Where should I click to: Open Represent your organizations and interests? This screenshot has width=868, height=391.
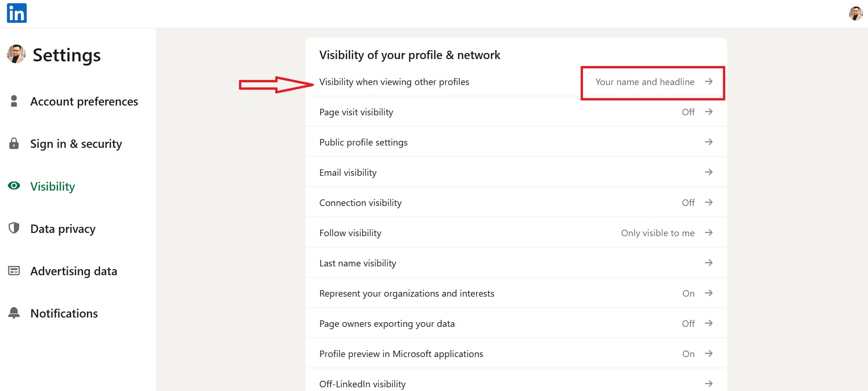click(516, 293)
